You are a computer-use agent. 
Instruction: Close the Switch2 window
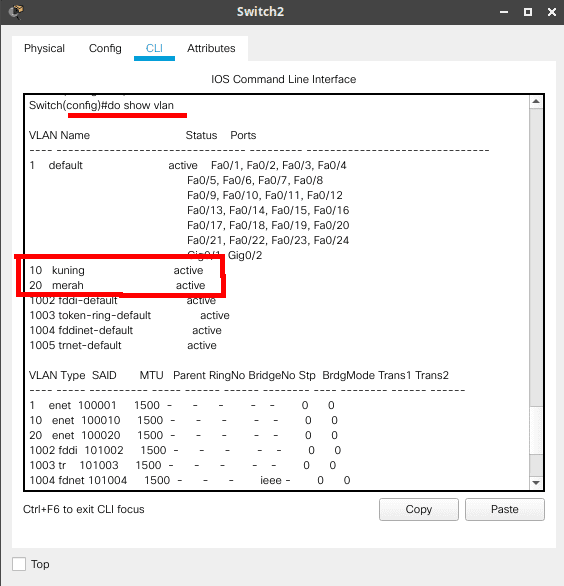click(552, 12)
